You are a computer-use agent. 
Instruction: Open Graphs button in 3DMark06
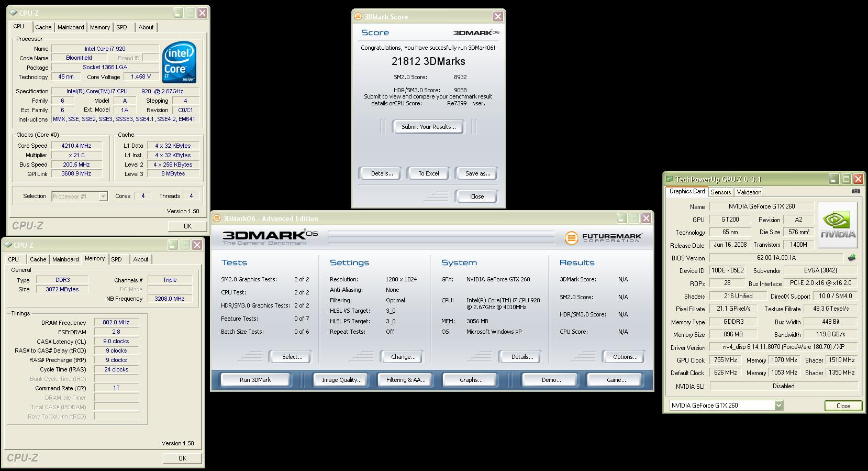471,380
